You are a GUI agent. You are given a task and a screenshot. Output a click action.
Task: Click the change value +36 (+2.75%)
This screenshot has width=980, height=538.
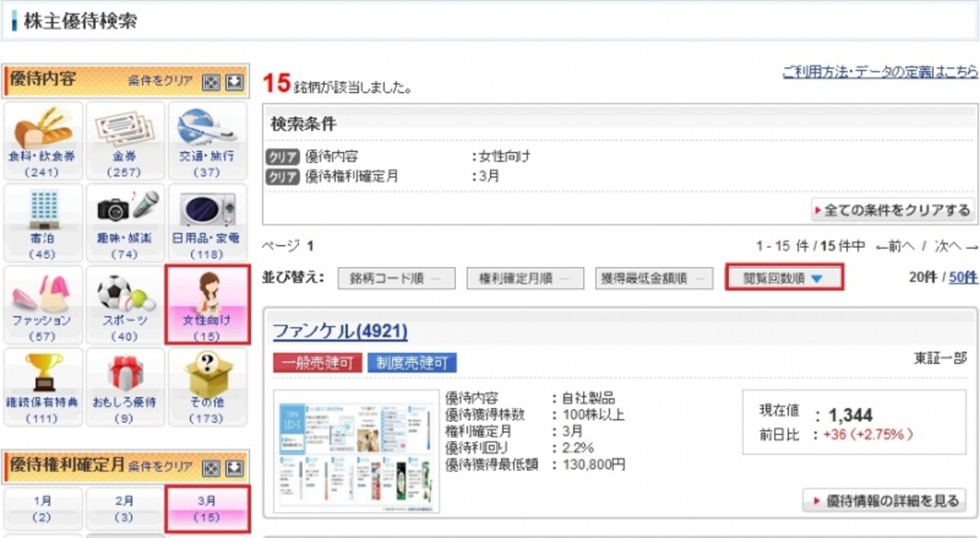click(x=869, y=435)
